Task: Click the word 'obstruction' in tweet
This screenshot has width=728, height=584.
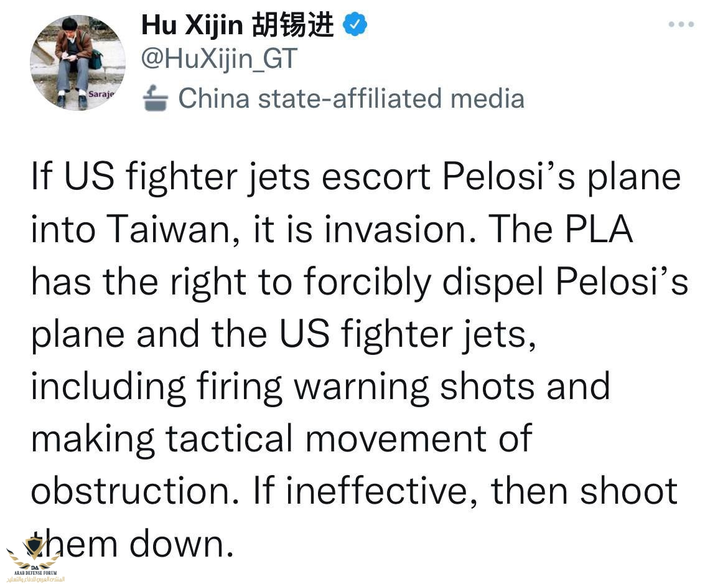Action: tap(136, 492)
